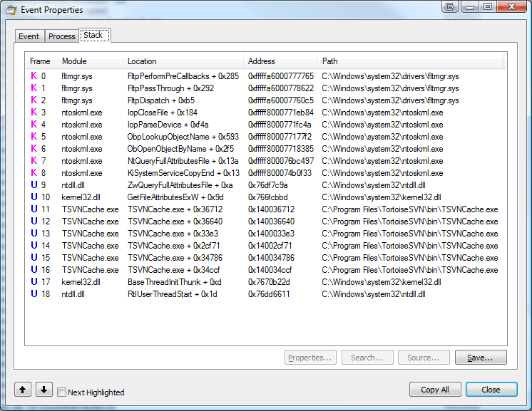Image resolution: width=532 pixels, height=411 pixels.
Task: Select address '0x76dd6611' cell
Action: [269, 294]
